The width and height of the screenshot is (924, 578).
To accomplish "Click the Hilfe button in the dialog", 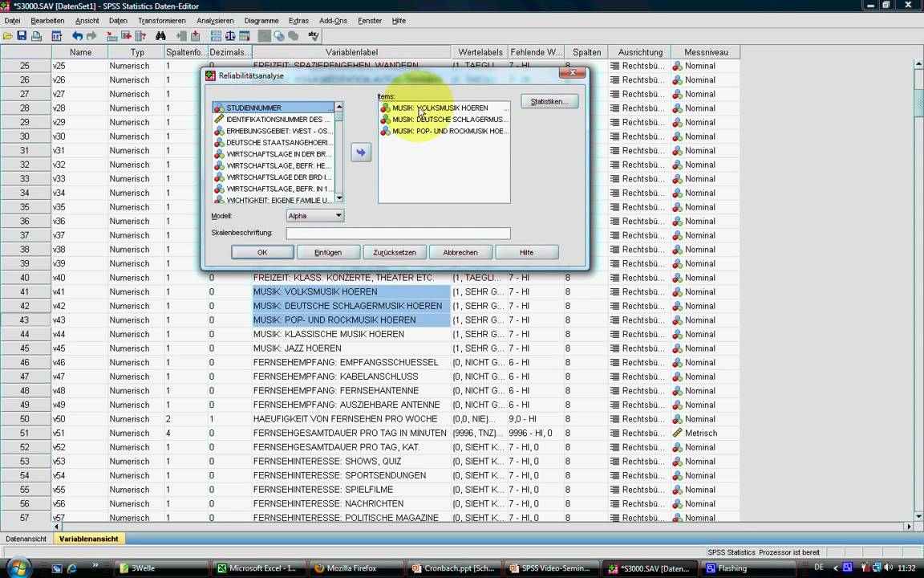I will pos(526,252).
